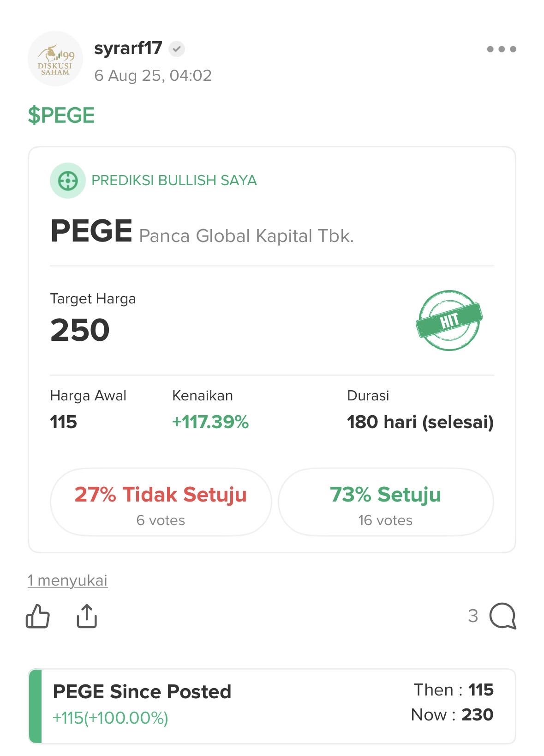This screenshot has width=544, height=756.
Task: Tap the share post icon
Action: pos(87,616)
